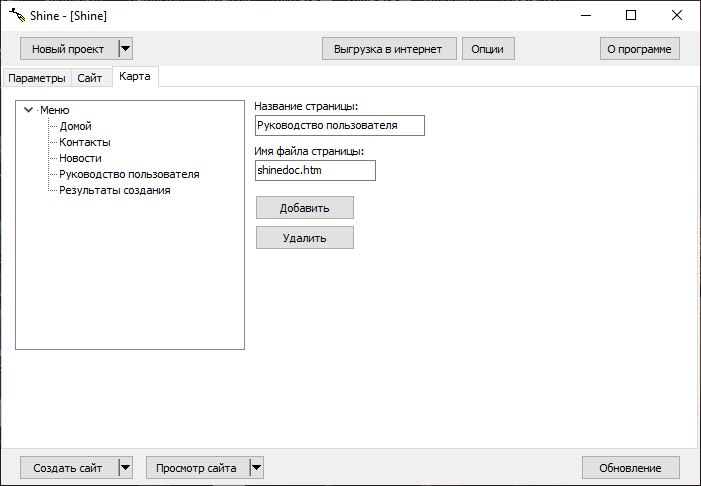The width and height of the screenshot is (701, 486).
Task: Open dropdown arrow next to Создать сайт
Action: [125, 467]
